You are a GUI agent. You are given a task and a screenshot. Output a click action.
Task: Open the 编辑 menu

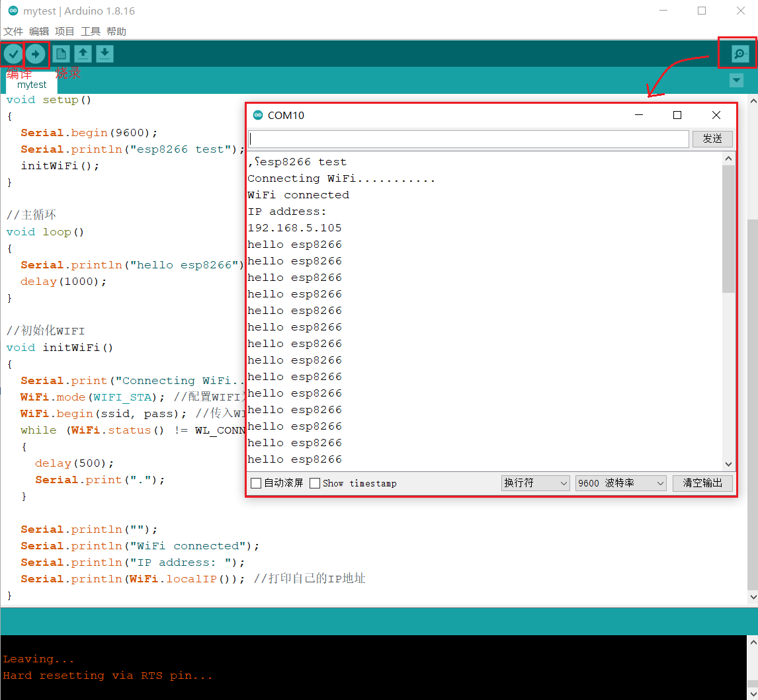38,32
